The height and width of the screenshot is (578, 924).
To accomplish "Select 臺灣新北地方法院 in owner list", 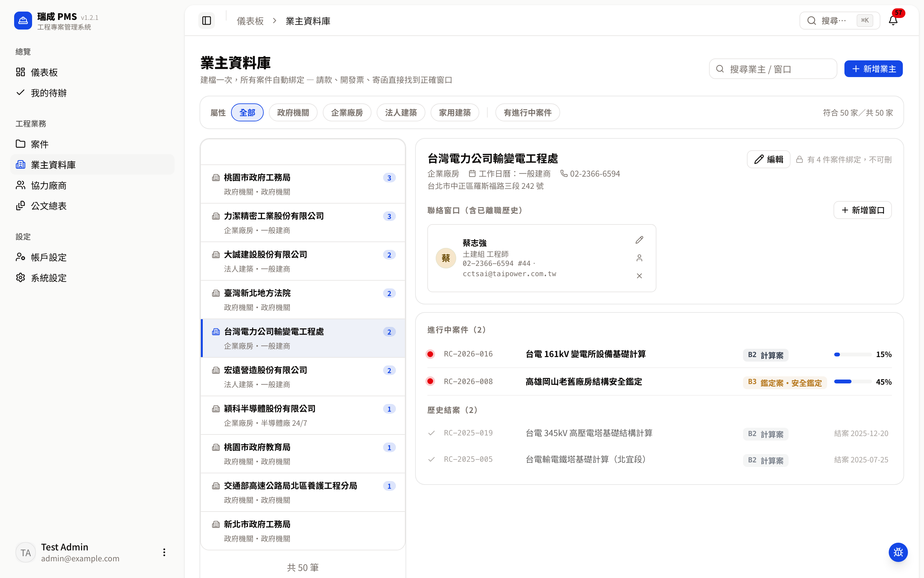I will 303,300.
